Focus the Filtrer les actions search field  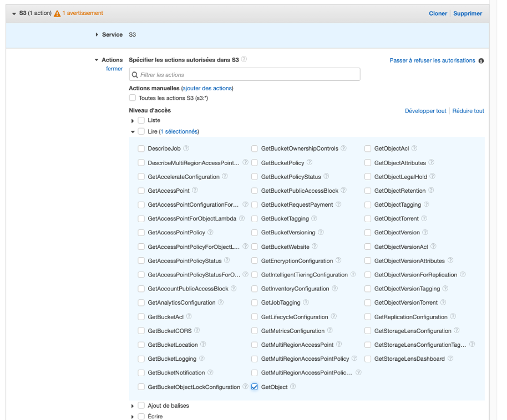pos(245,74)
